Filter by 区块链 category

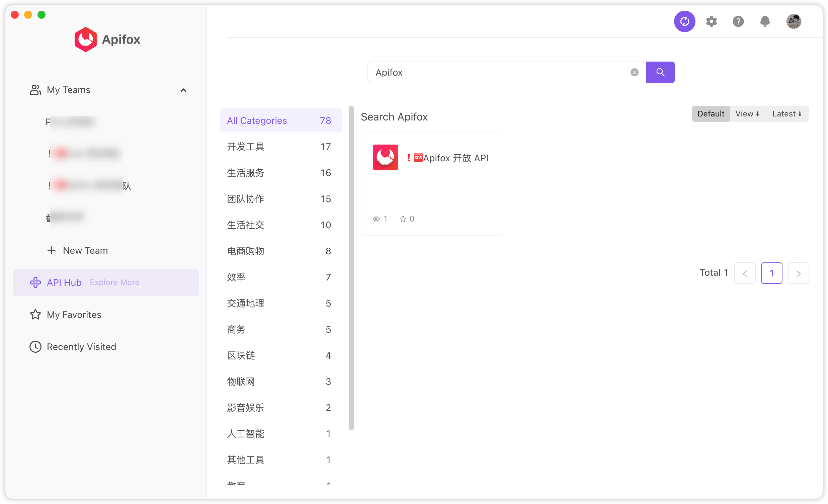pos(280,355)
